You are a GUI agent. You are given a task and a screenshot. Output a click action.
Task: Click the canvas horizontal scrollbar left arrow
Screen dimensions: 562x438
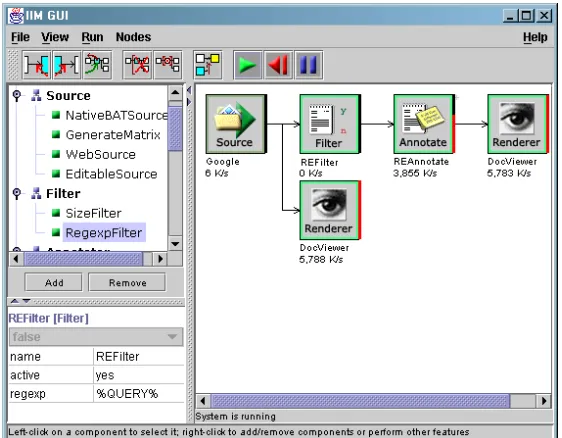[203, 401]
